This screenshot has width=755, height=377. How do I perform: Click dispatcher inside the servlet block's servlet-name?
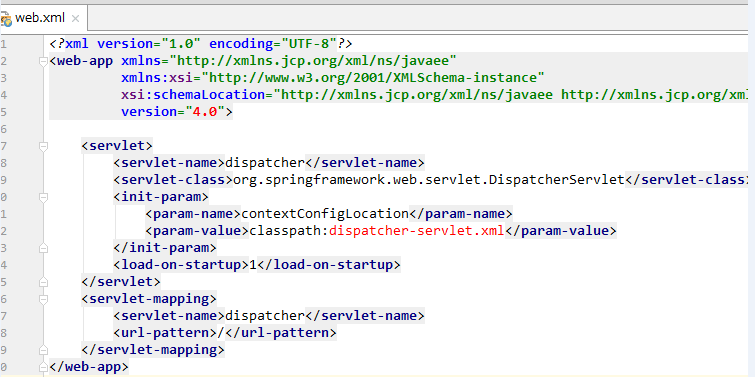265,163
